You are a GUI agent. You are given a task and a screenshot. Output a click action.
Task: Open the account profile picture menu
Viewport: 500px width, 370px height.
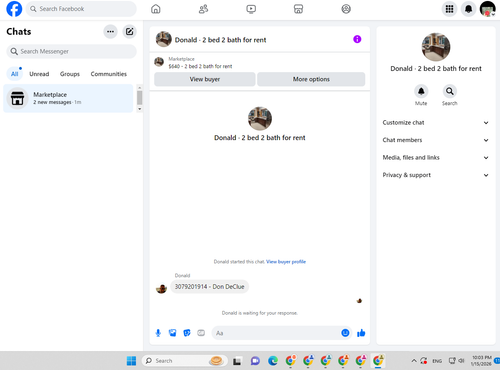(487, 9)
